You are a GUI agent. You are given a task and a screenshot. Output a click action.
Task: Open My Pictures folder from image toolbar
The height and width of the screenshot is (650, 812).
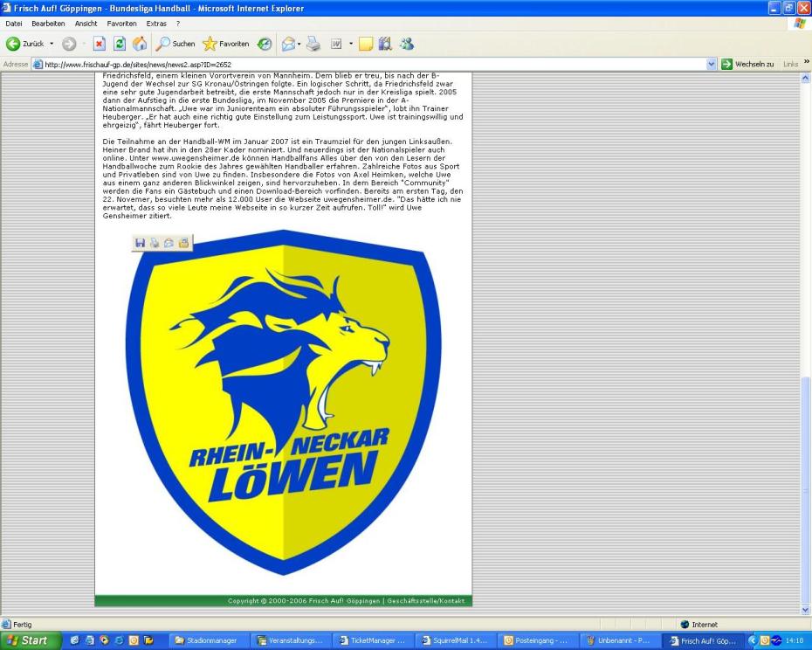click(183, 243)
